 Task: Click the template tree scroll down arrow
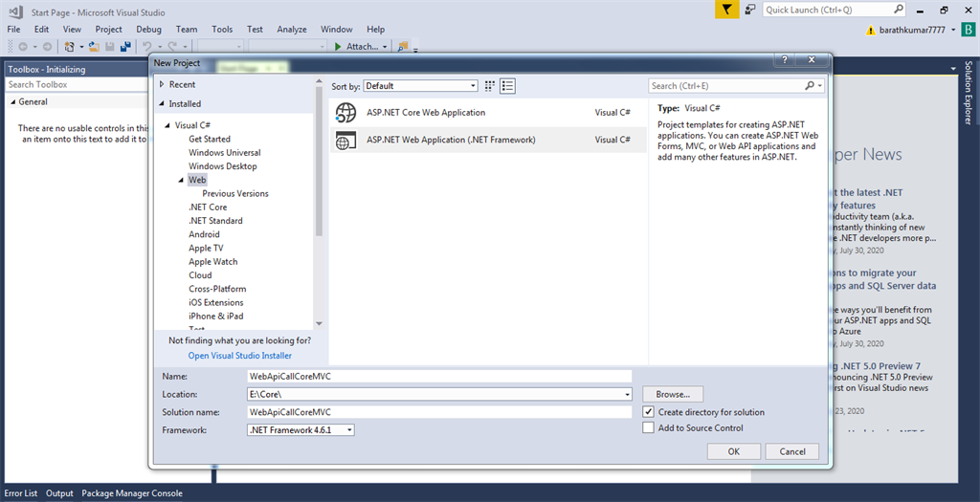click(319, 323)
